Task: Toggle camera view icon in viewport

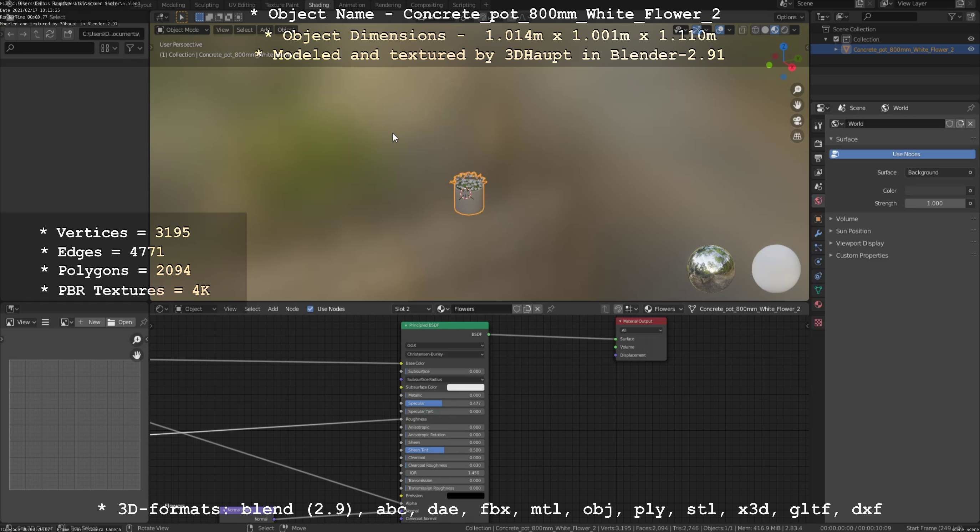Action: pyautogui.click(x=797, y=121)
